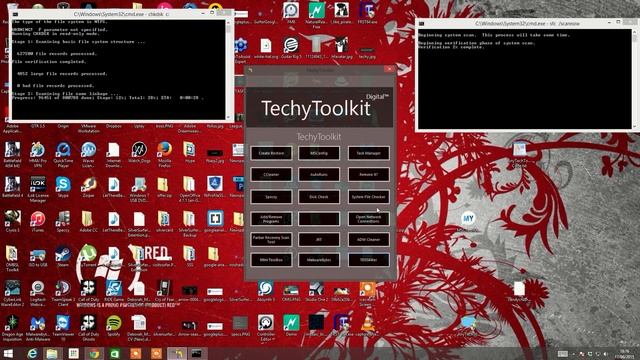Launch Malwarebytes button in TechyToolkit
Screen dimensions: 640x360
(x=319, y=260)
